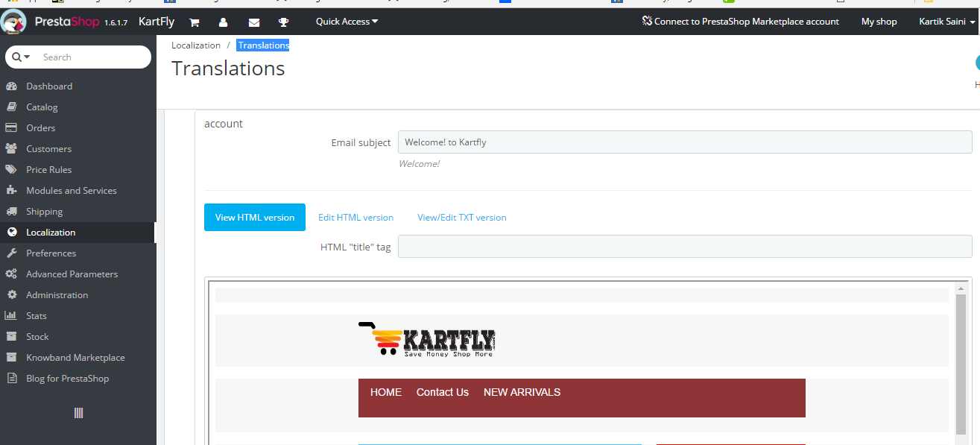The image size is (980, 445).
Task: Click the Translations breadcrumb
Action: click(263, 45)
